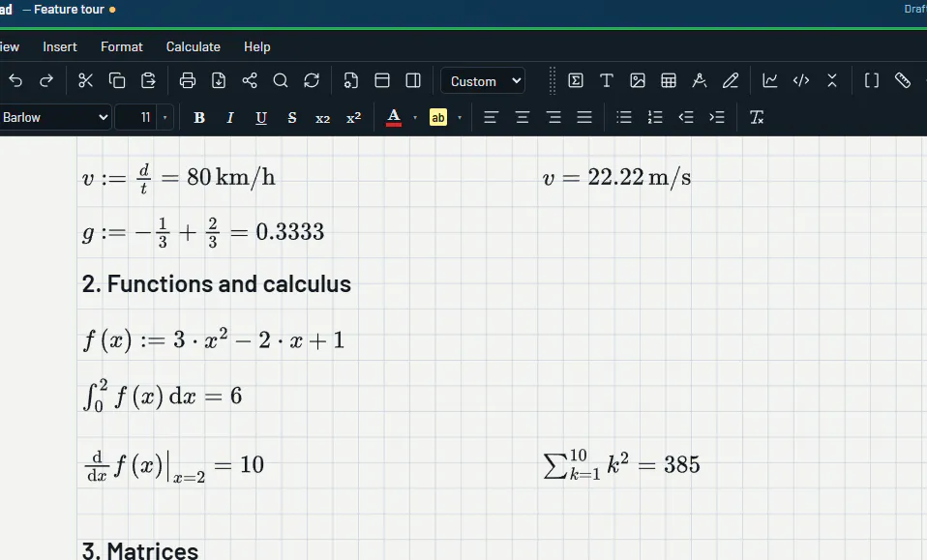Toggle header panel layout icon
927x560 pixels.
[x=382, y=81]
